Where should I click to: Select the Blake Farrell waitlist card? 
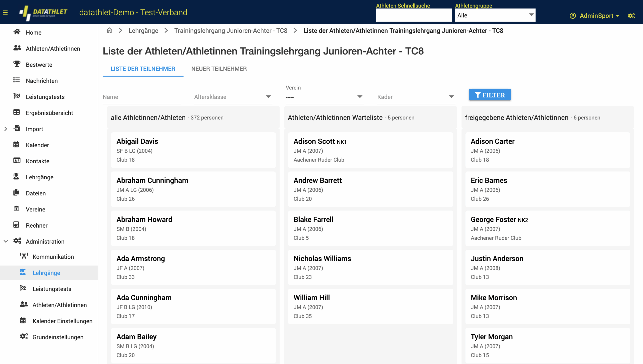tap(370, 228)
